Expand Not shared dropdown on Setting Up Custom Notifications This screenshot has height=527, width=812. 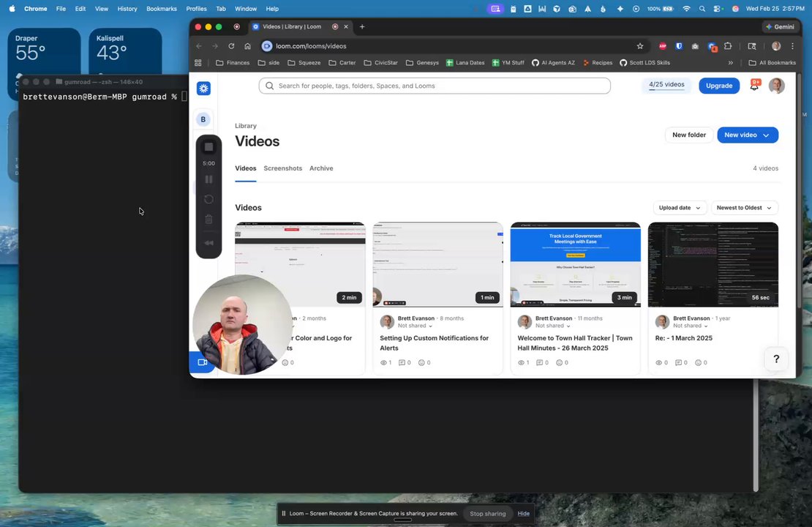coord(415,326)
